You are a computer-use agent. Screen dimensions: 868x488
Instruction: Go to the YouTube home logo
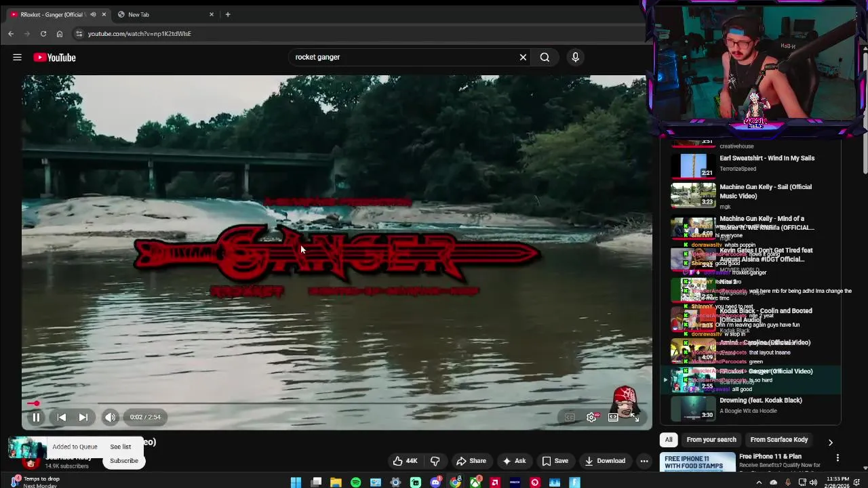pyautogui.click(x=55, y=58)
